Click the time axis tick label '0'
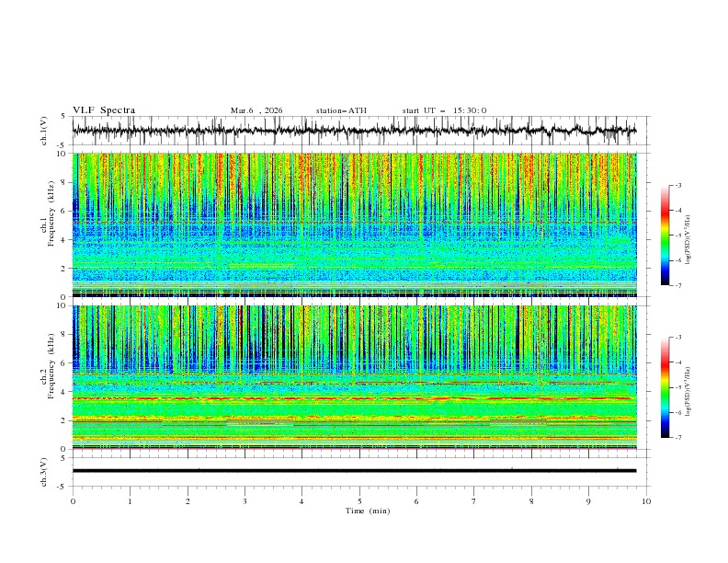Image resolution: width=728 pixels, height=563 pixels. (x=73, y=501)
